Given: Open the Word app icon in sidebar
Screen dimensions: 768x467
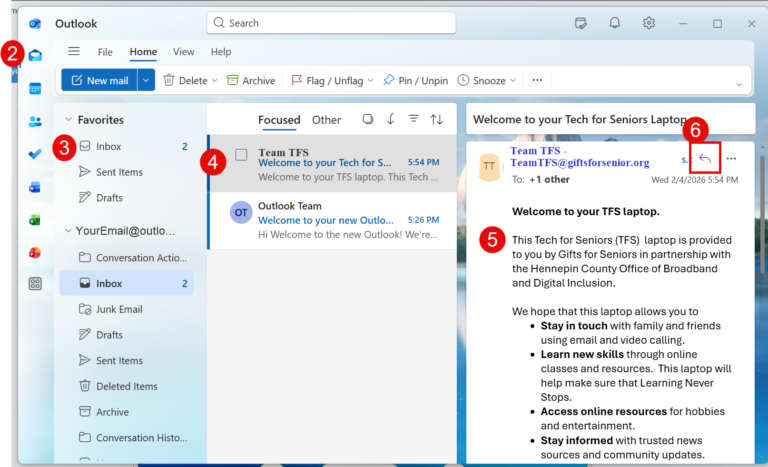Looking at the screenshot, I should pos(35,187).
